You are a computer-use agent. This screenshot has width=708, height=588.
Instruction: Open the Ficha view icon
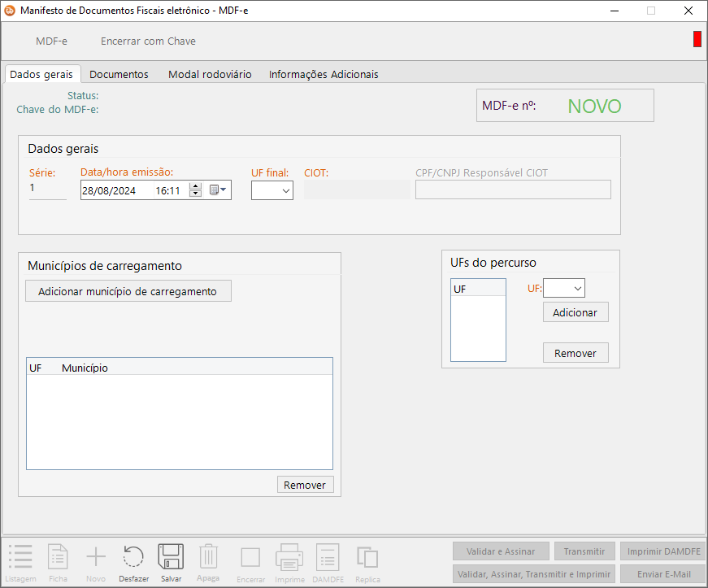59,558
